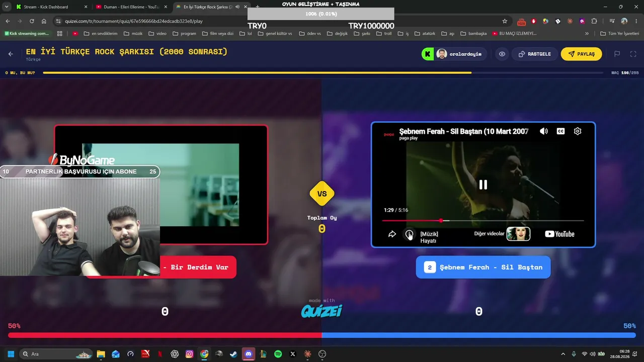Reload the current page
Screen dimensions: 644x362
(x=32, y=21)
